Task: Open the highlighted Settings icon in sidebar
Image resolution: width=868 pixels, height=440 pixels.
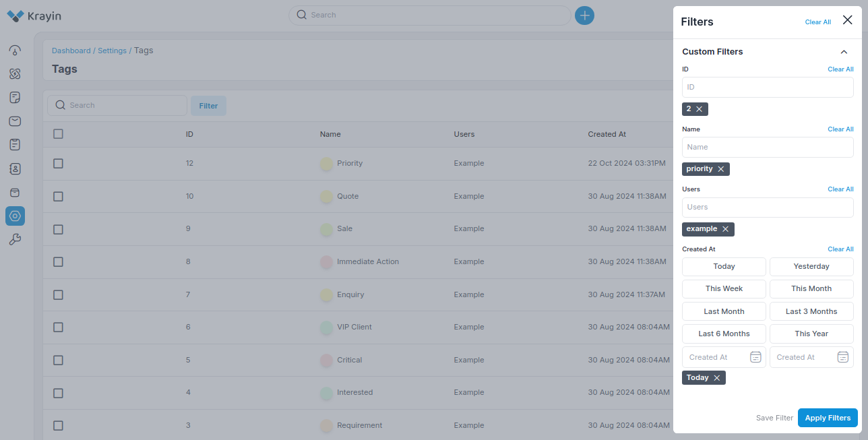Action: pyautogui.click(x=15, y=216)
